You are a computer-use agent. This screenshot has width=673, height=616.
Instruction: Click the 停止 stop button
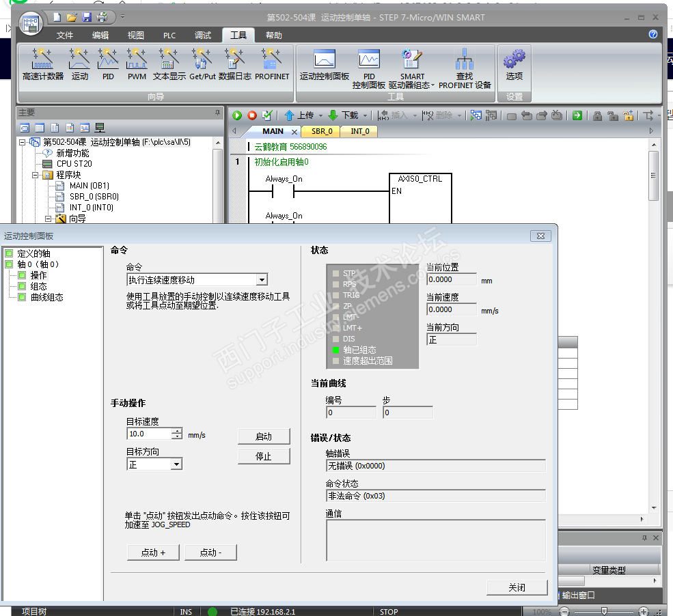264,456
